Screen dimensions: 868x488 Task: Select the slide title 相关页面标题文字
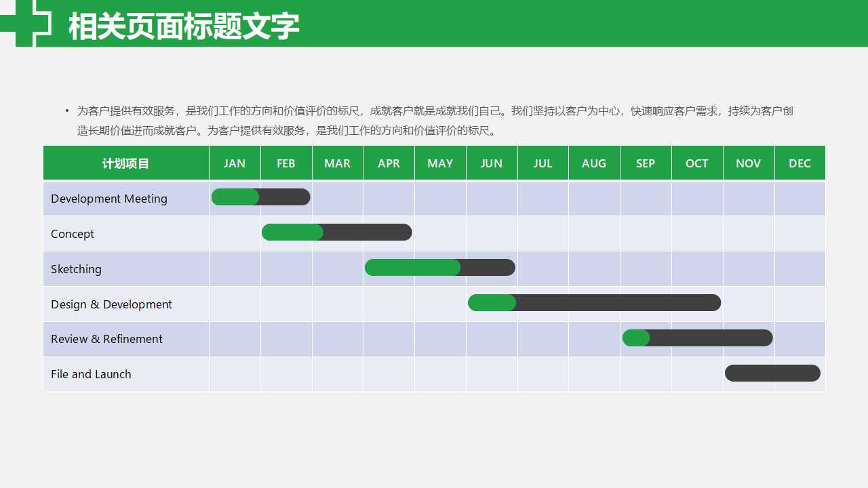click(x=184, y=27)
